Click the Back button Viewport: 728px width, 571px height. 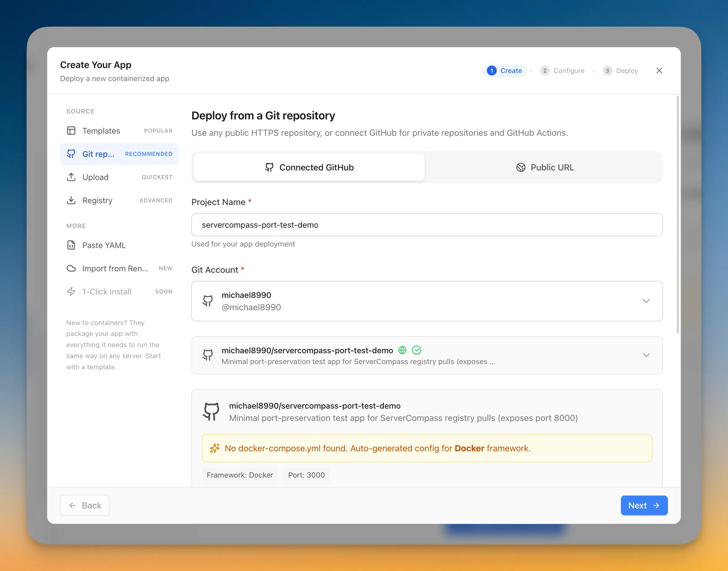coord(84,505)
